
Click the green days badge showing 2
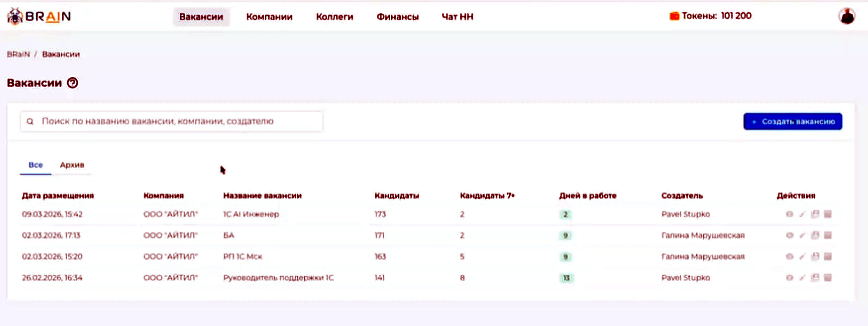click(565, 214)
